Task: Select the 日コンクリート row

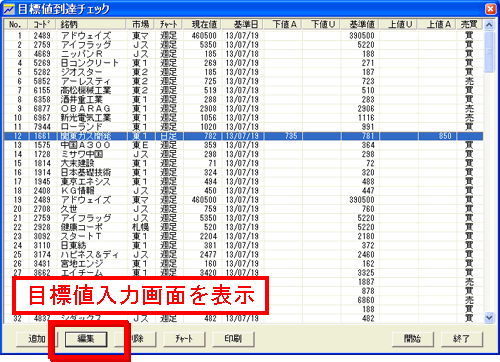Action: (x=244, y=63)
